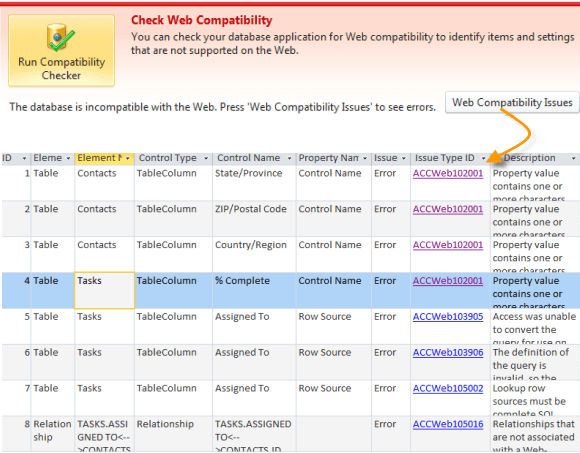Click the Description column header label

point(529,158)
